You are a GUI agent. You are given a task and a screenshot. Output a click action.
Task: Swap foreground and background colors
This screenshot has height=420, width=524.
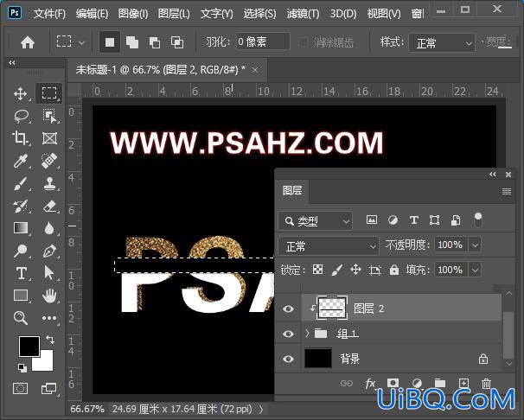[50, 340]
